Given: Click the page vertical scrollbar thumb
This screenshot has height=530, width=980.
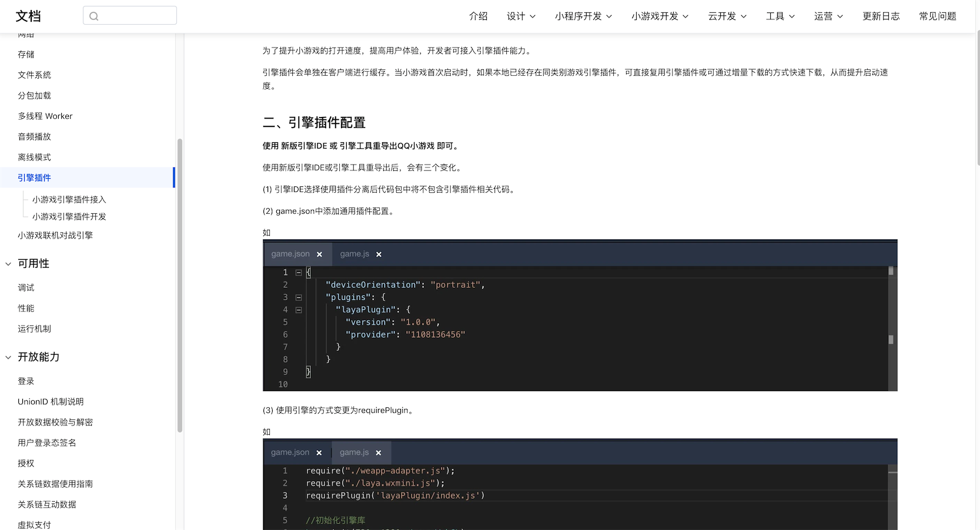Looking at the screenshot, I should point(978,97).
